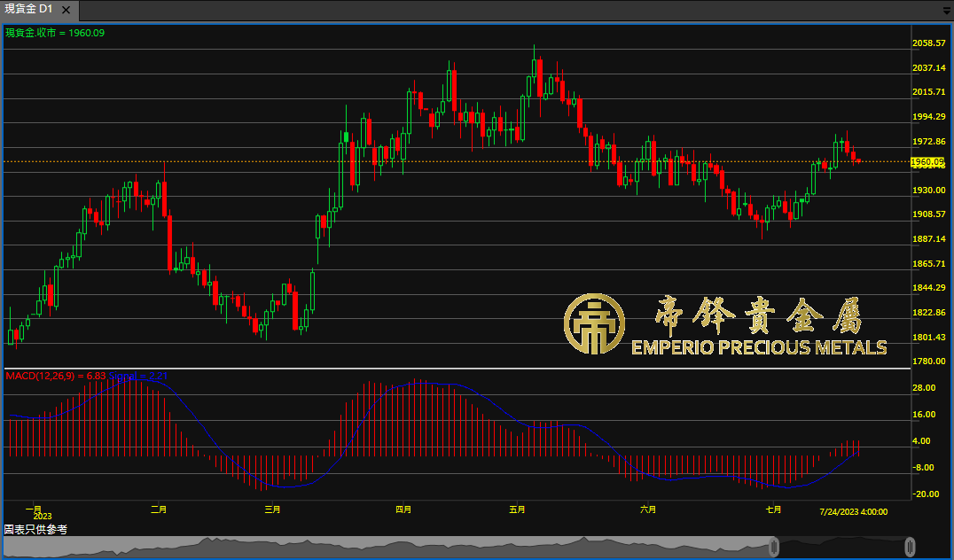Click the 現貨金.收市 = 1960.09 label

click(x=55, y=33)
